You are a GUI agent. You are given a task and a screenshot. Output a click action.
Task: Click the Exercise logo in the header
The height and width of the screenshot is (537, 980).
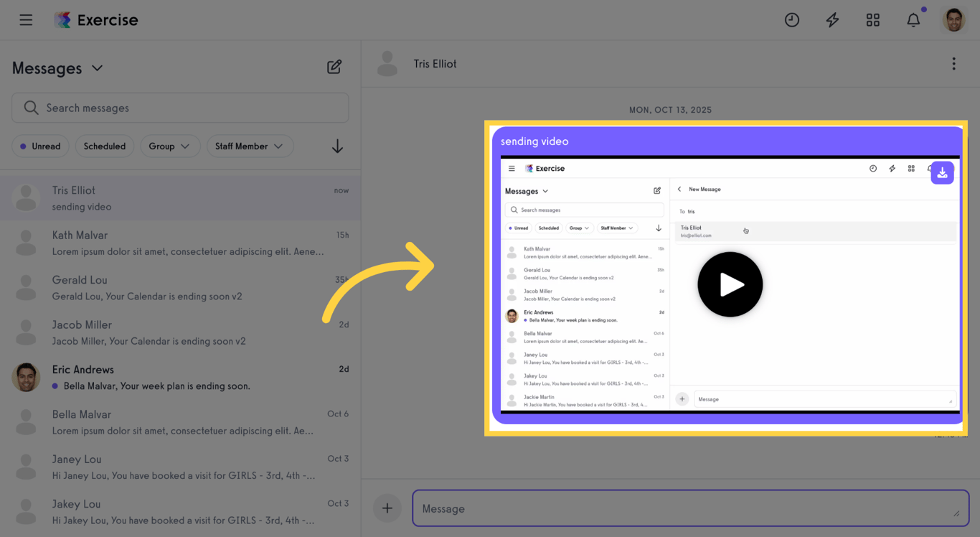[96, 20]
